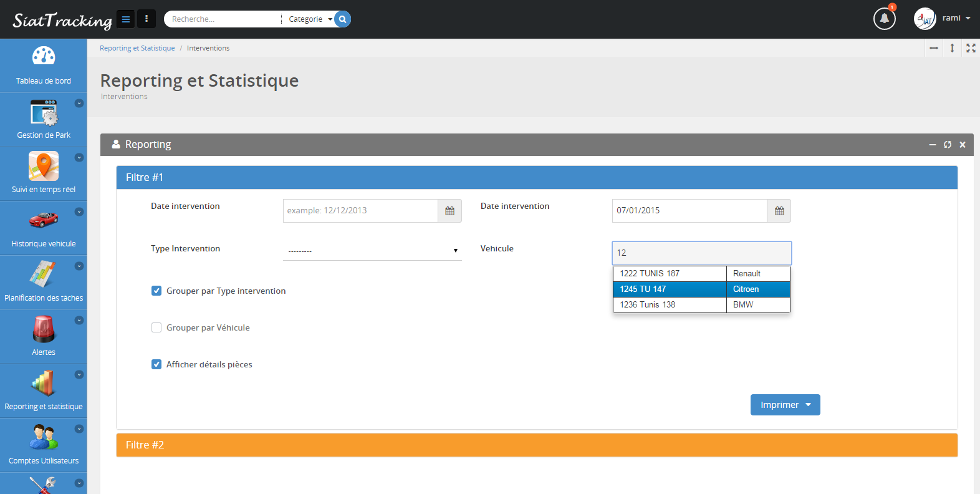Click the Alertes sidebar label
This screenshot has width=980, height=494.
pos(44,352)
